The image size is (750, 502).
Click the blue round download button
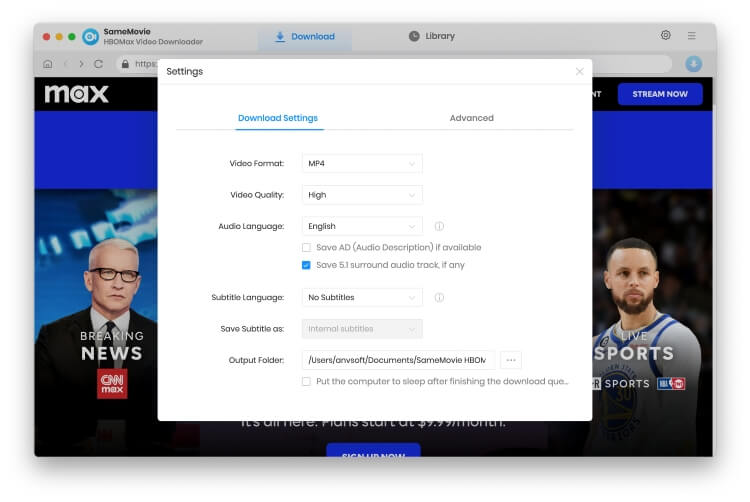[x=693, y=64]
